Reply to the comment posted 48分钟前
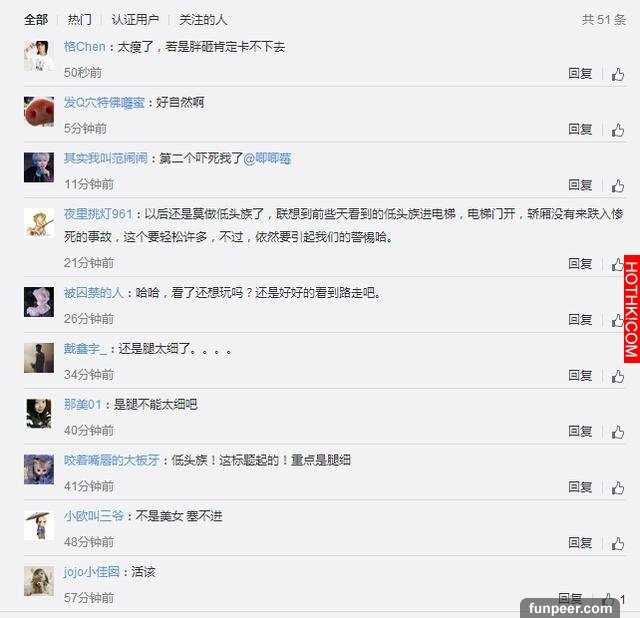This screenshot has height=618, width=640. pos(580,543)
